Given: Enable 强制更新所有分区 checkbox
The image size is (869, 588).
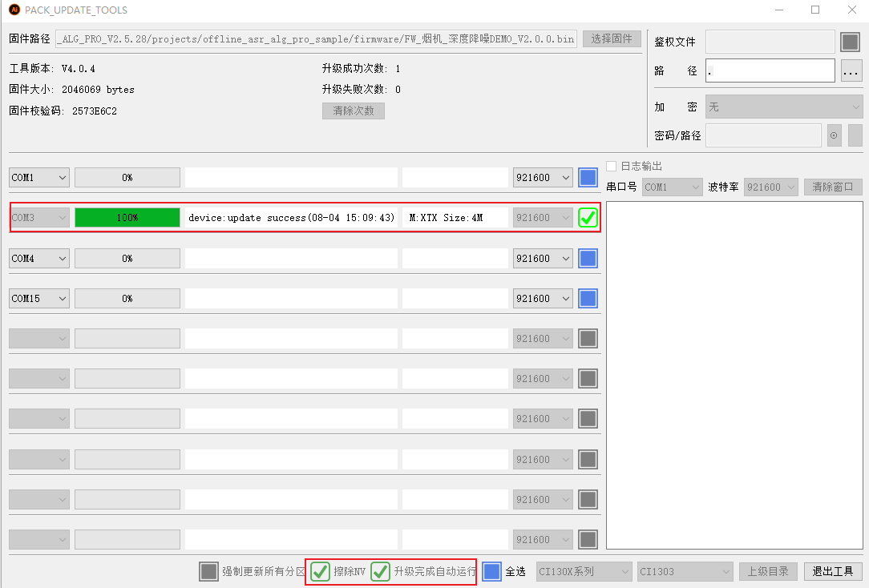Looking at the screenshot, I should [x=208, y=571].
